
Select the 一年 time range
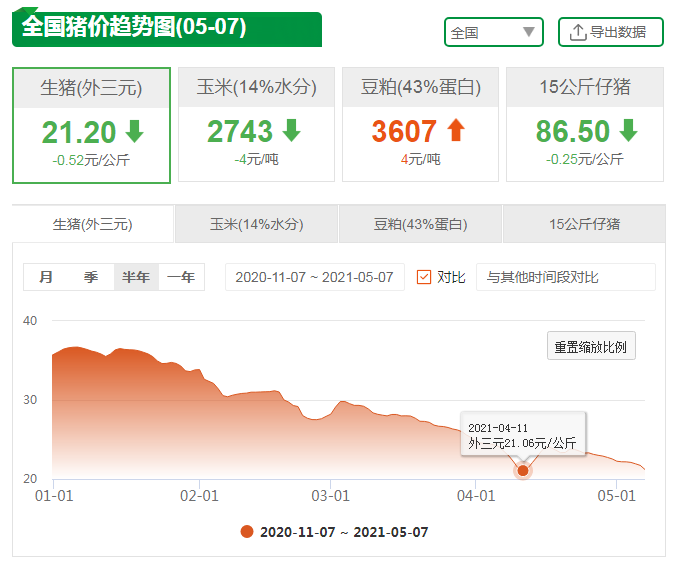[181, 277]
